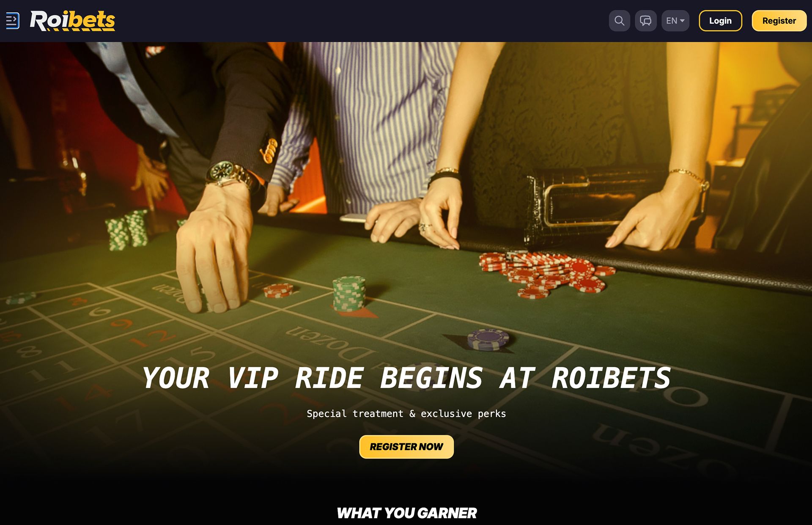This screenshot has height=525, width=812.
Task: Click the 'Your VIP Ride Begins' headline
Action: click(406, 378)
